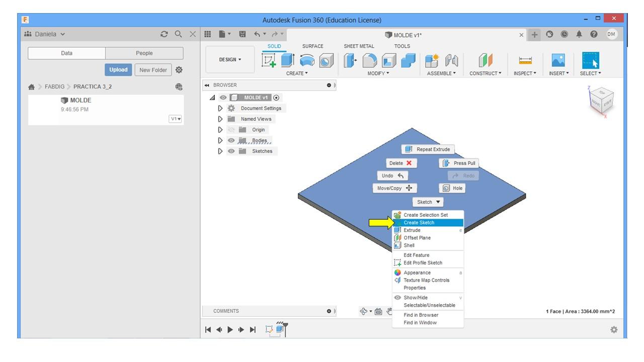Image resolution: width=644 pixels, height=362 pixels.
Task: Select the extrude feature in the timeline
Action: [x=279, y=329]
